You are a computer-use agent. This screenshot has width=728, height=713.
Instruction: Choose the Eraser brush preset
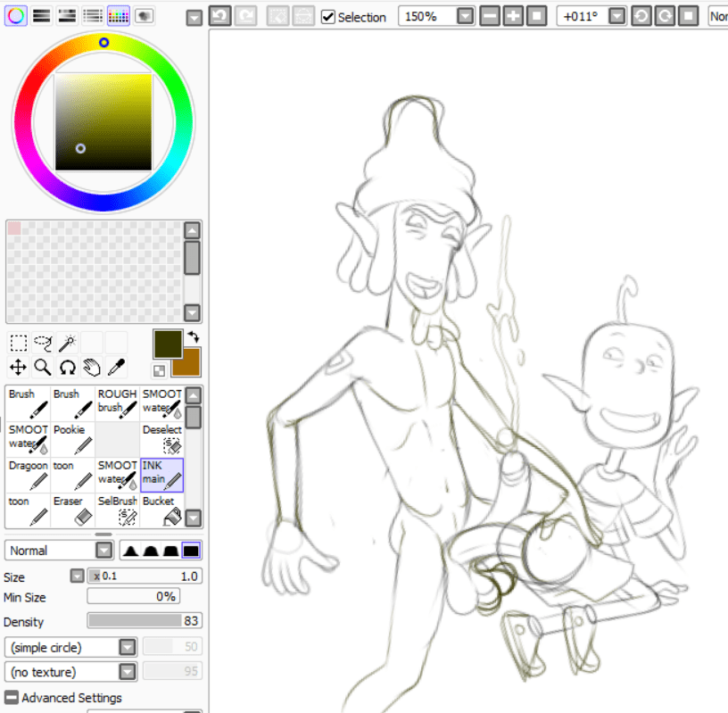point(73,510)
